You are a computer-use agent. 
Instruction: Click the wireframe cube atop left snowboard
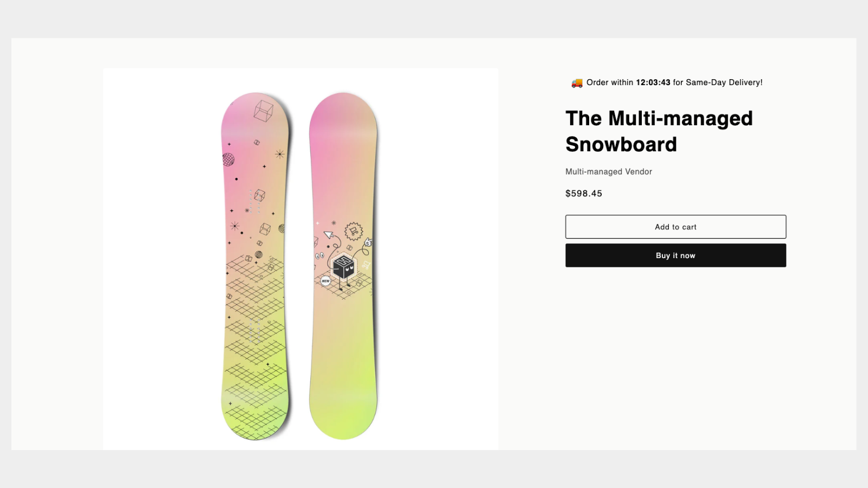(263, 111)
